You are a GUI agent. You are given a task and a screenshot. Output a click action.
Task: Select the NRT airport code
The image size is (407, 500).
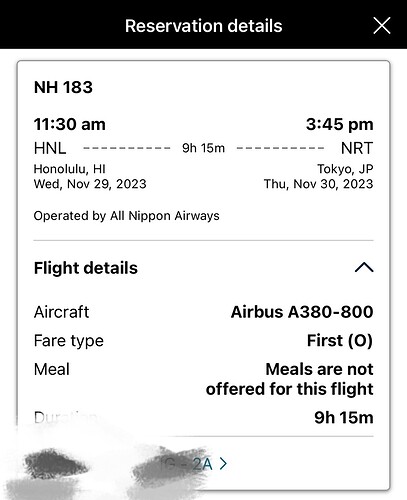pos(357,148)
